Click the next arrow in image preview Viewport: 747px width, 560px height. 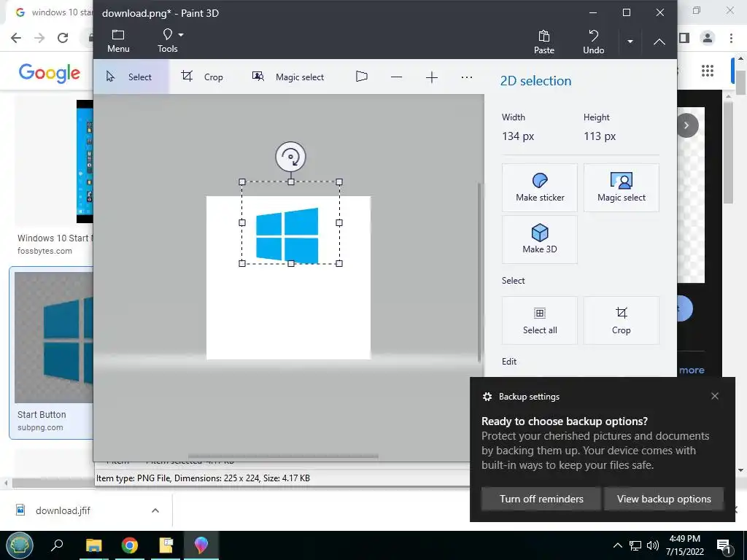coord(686,125)
